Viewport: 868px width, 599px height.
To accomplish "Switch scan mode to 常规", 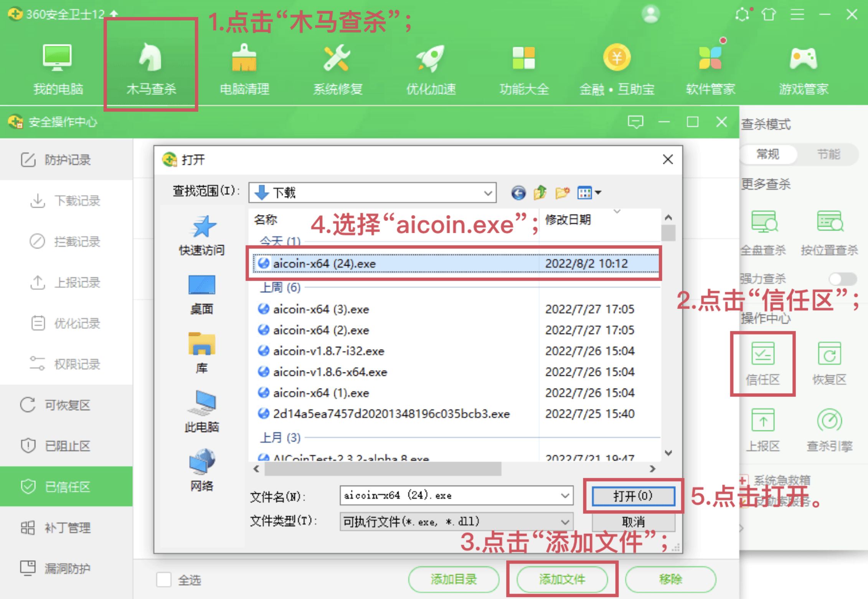I will [x=768, y=155].
